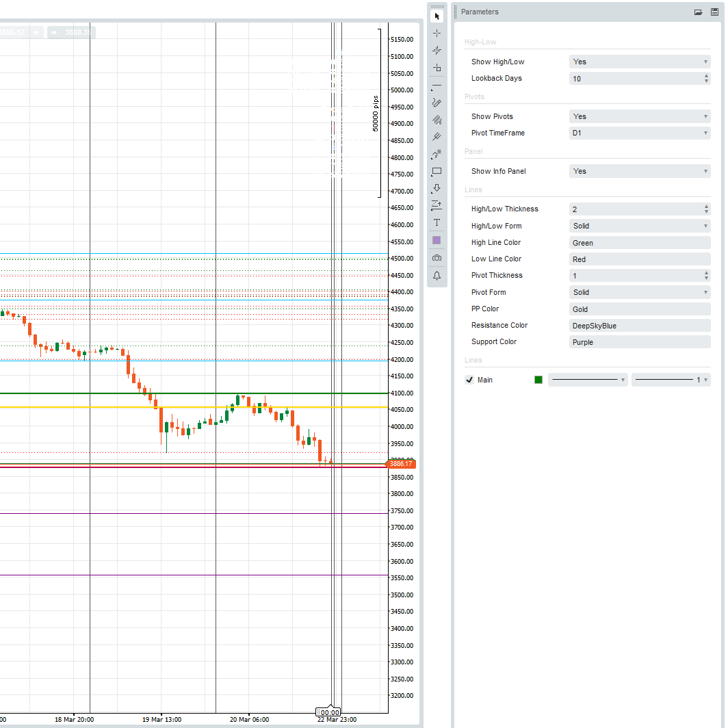Click the PP Color Gold field
The height and width of the screenshot is (728, 728).
point(640,309)
